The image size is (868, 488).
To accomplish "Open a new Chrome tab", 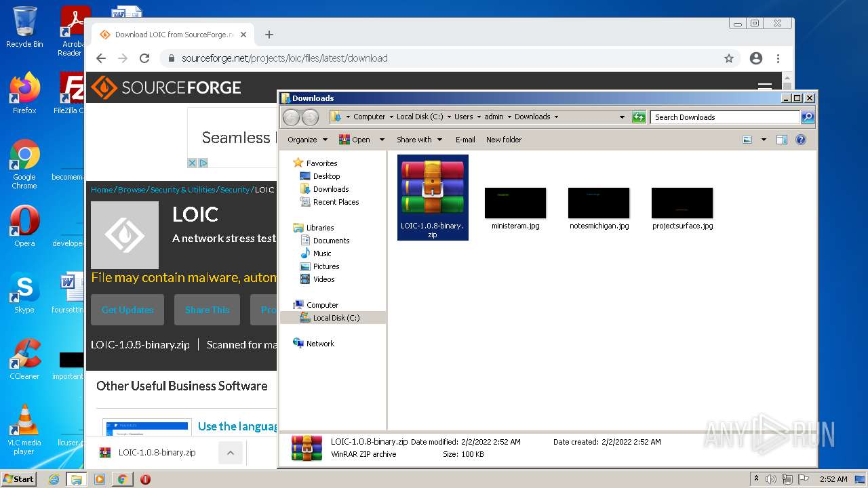I will click(x=269, y=35).
